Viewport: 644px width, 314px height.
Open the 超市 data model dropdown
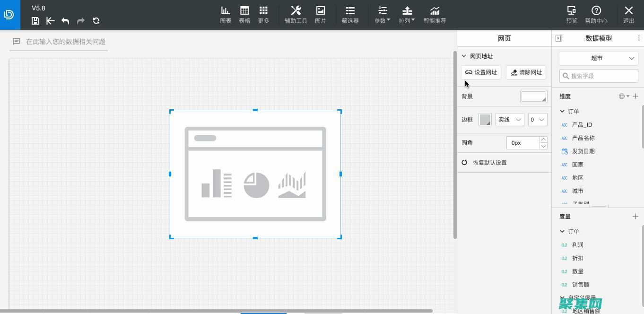(599, 58)
